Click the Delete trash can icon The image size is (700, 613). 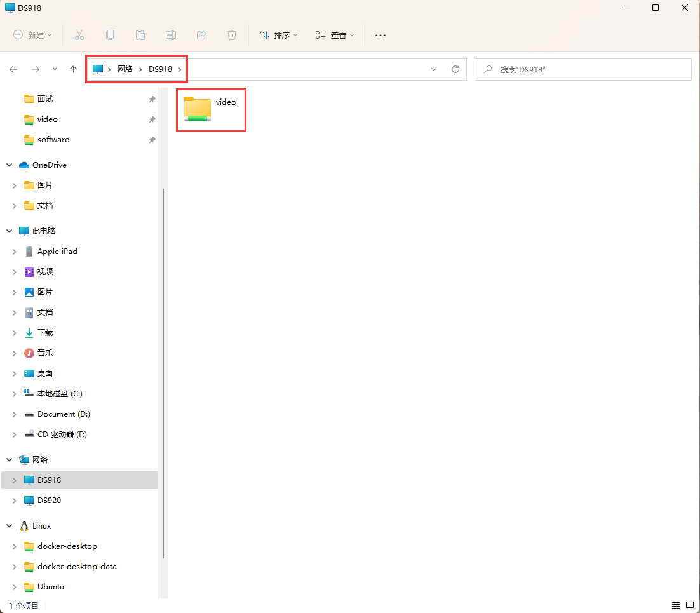[x=232, y=35]
